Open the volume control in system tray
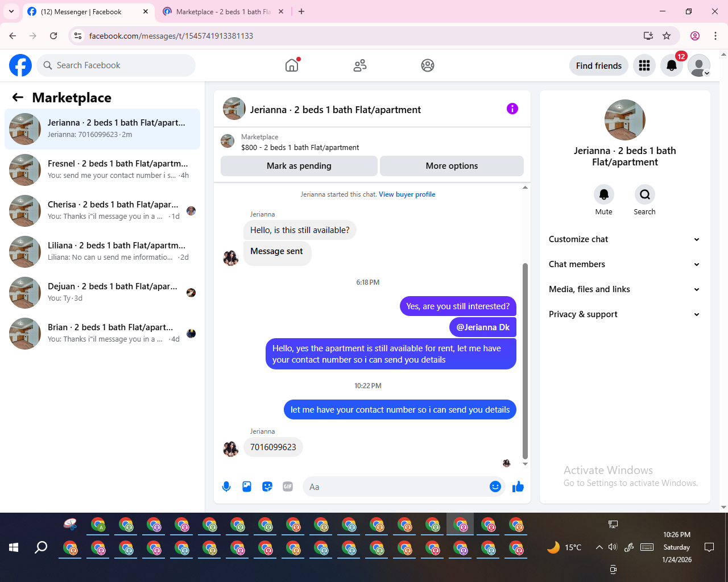The height and width of the screenshot is (582, 728). click(x=613, y=547)
